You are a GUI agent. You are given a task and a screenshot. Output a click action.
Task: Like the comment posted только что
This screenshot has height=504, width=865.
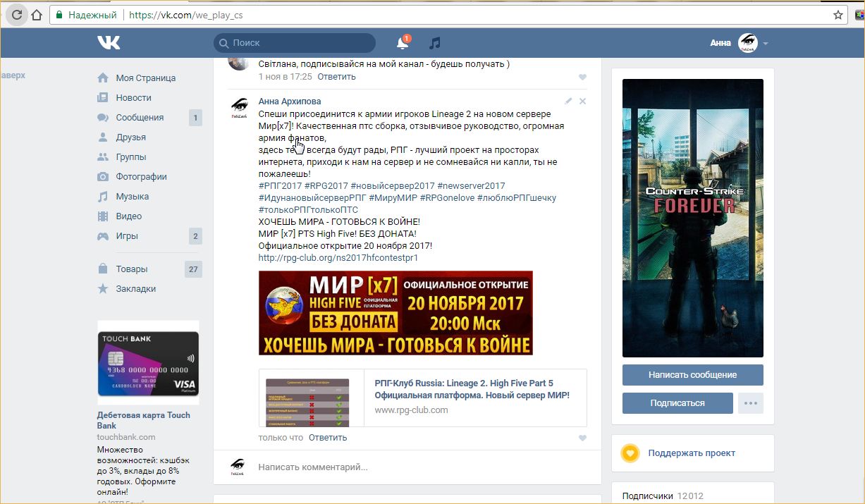click(582, 438)
